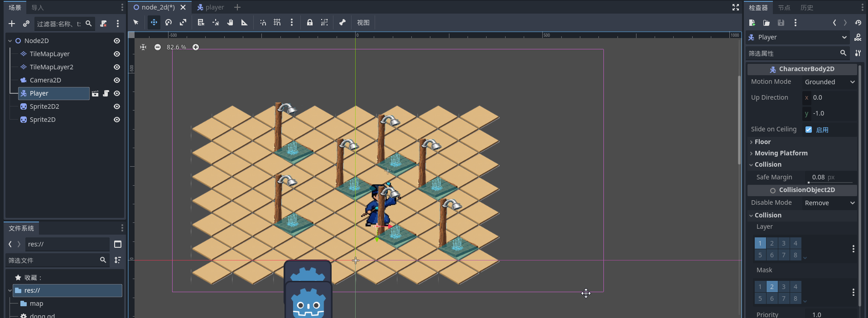Instantiate a child scene link icon

26,24
